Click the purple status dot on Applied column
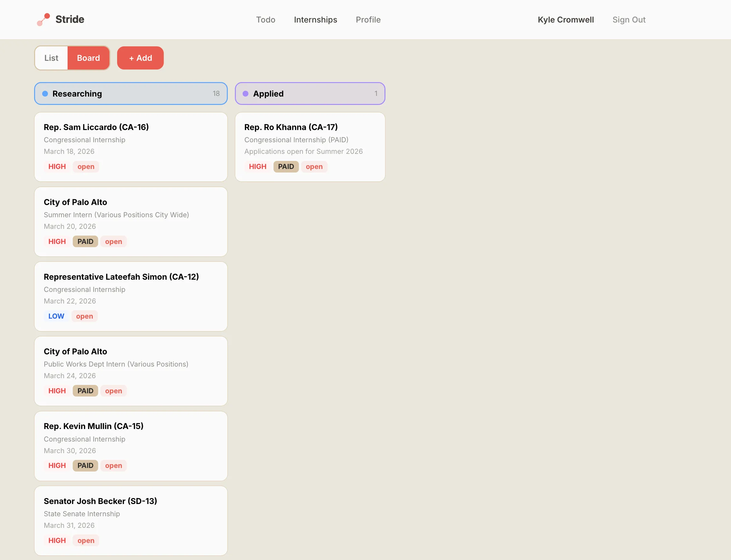The height and width of the screenshot is (560, 731). (245, 94)
